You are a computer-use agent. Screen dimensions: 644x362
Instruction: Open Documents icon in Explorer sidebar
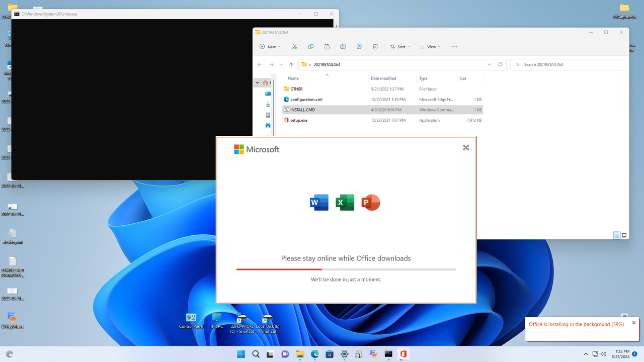pyautogui.click(x=268, y=115)
